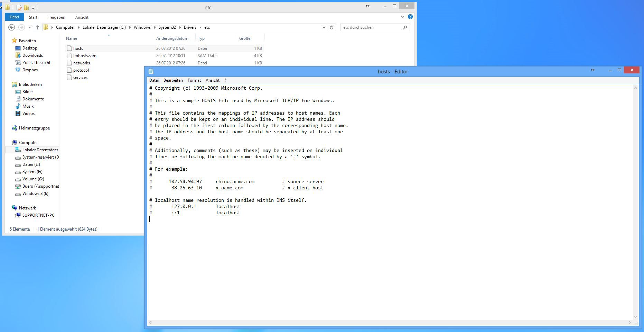This screenshot has width=644, height=332.
Task: Select Lokaler Datenträger in navigation tree
Action: pyautogui.click(x=40, y=150)
